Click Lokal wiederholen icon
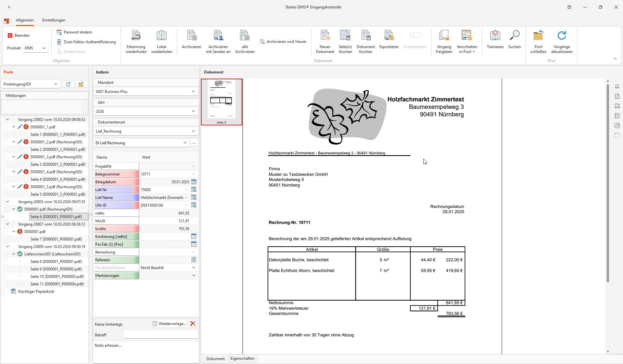This screenshot has height=364, width=623. 162,35
